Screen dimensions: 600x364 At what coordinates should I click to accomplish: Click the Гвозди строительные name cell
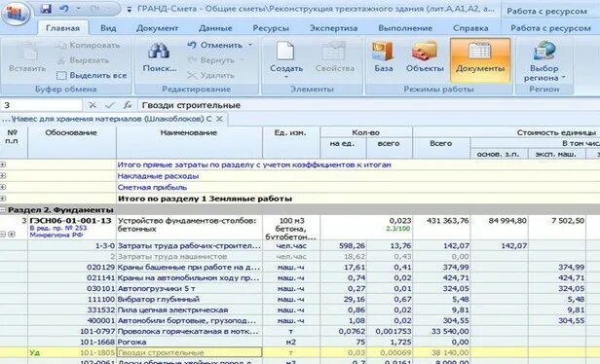(x=189, y=352)
